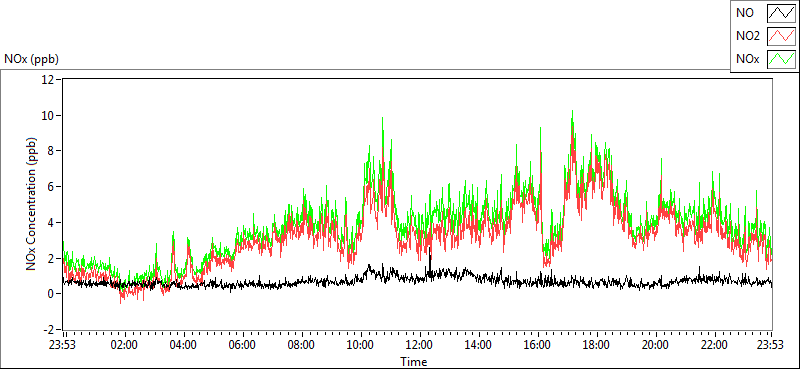The width and height of the screenshot is (800, 369).
Task: Click the 'Time' X-axis label
Action: pos(414,362)
